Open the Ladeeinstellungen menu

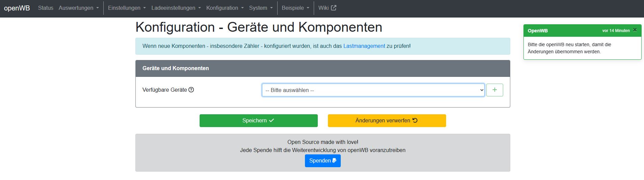(x=176, y=8)
